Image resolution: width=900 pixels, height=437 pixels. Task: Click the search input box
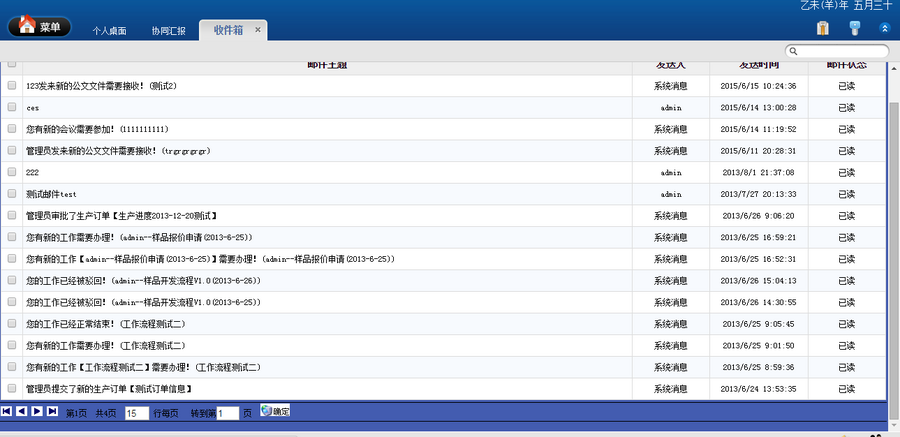837,51
